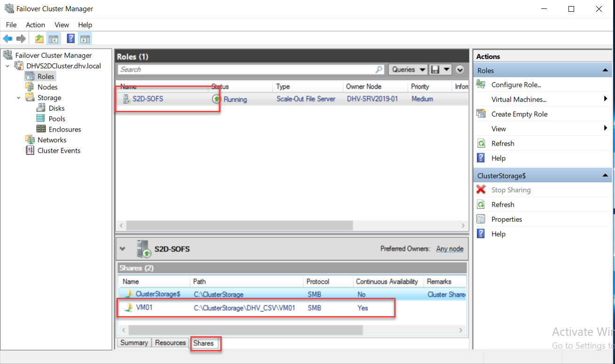Click the Disks icon in tree
This screenshot has height=364, width=615.
tap(41, 108)
